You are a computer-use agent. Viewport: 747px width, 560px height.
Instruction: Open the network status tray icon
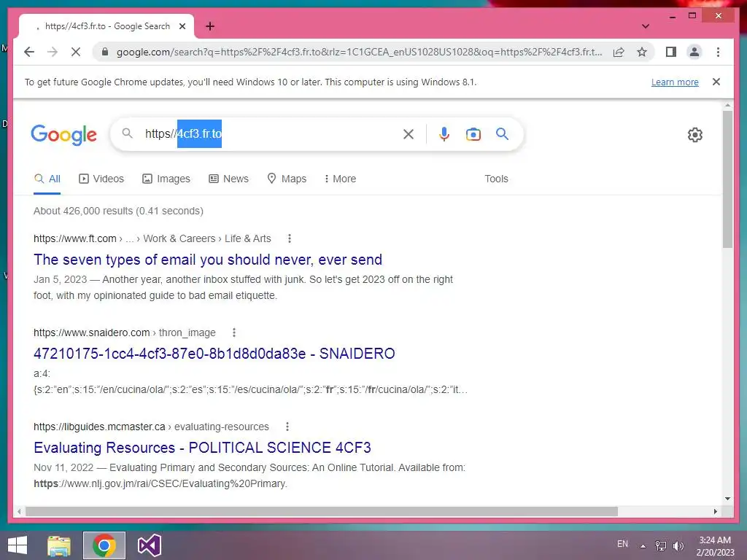(661, 546)
